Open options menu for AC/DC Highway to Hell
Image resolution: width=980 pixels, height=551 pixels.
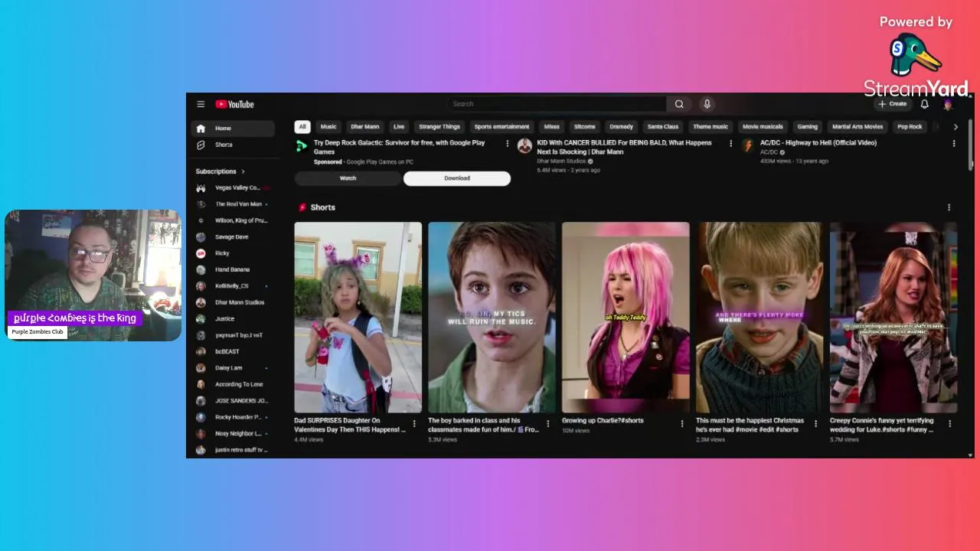pos(954,143)
